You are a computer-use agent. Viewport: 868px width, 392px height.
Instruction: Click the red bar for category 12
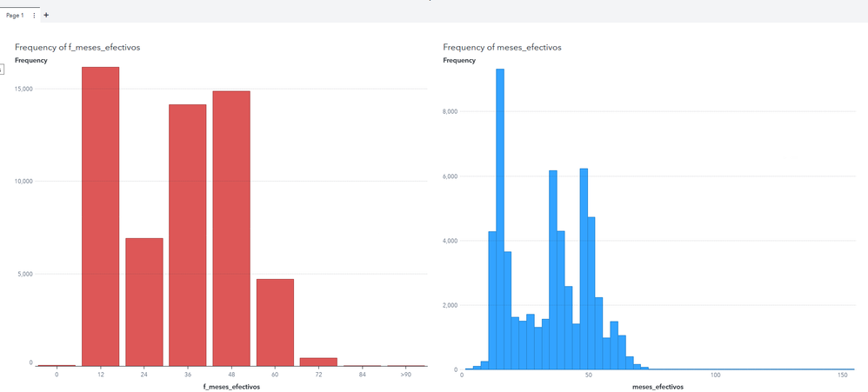point(100,217)
